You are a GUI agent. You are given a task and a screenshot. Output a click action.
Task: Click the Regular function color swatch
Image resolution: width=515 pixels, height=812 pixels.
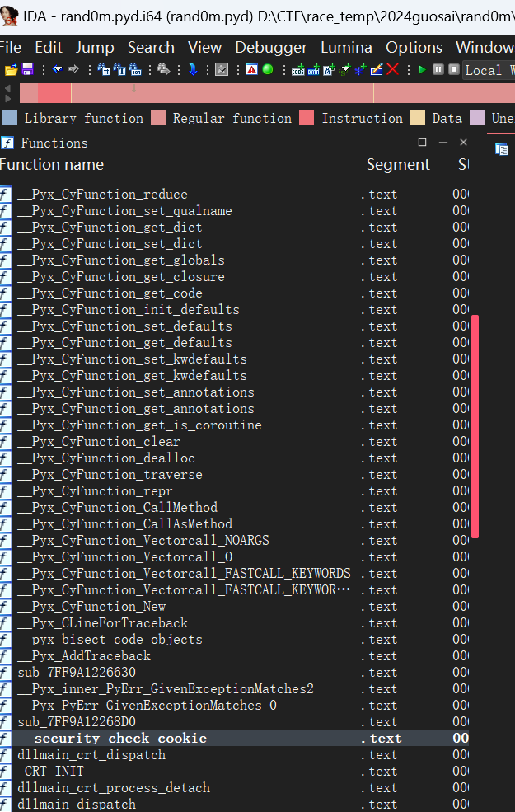coord(158,119)
